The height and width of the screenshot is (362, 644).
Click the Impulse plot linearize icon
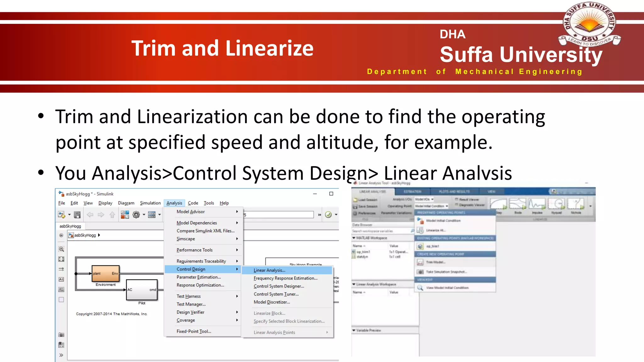click(x=537, y=206)
